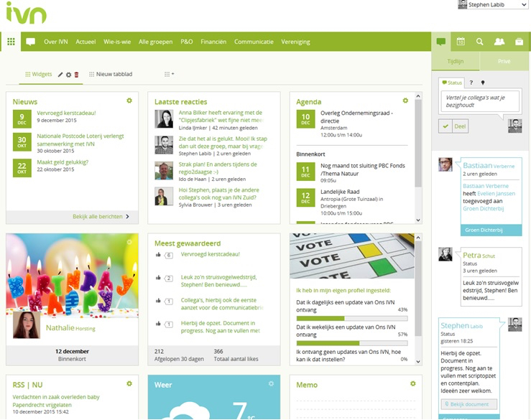The image size is (531, 420).
Task: Open Wie-is-wie menu
Action: (x=117, y=42)
